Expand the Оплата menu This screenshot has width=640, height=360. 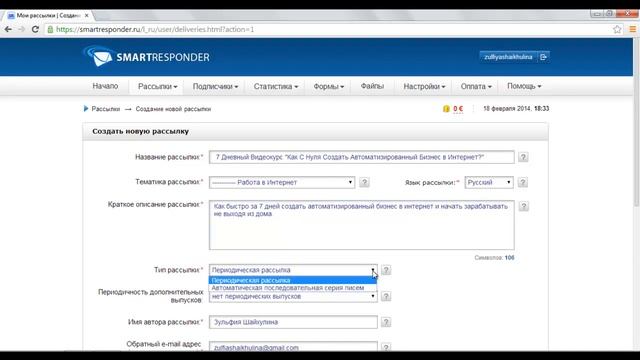(476, 87)
